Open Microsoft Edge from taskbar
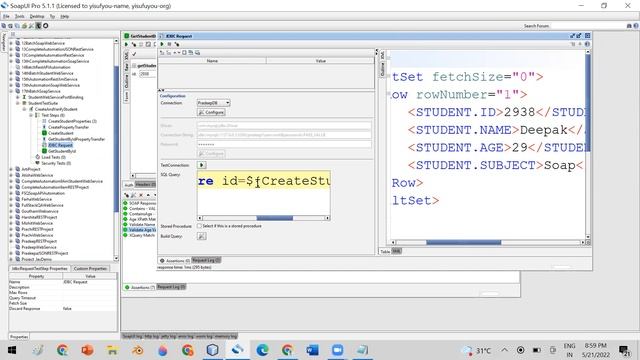This screenshot has width=640, height=360. [x=262, y=350]
